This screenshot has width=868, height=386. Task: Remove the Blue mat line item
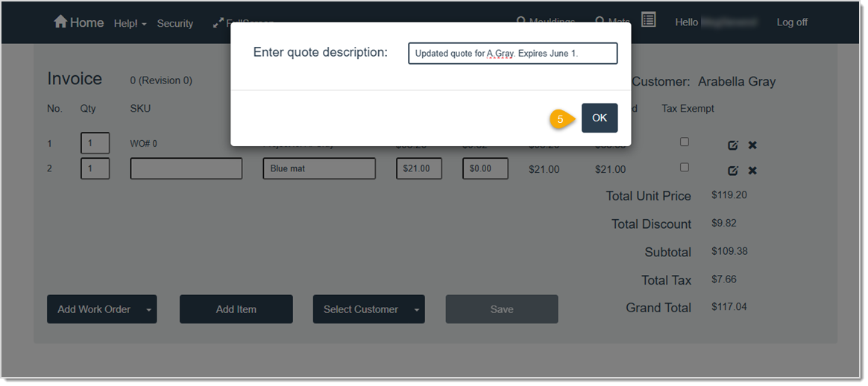pyautogui.click(x=752, y=171)
